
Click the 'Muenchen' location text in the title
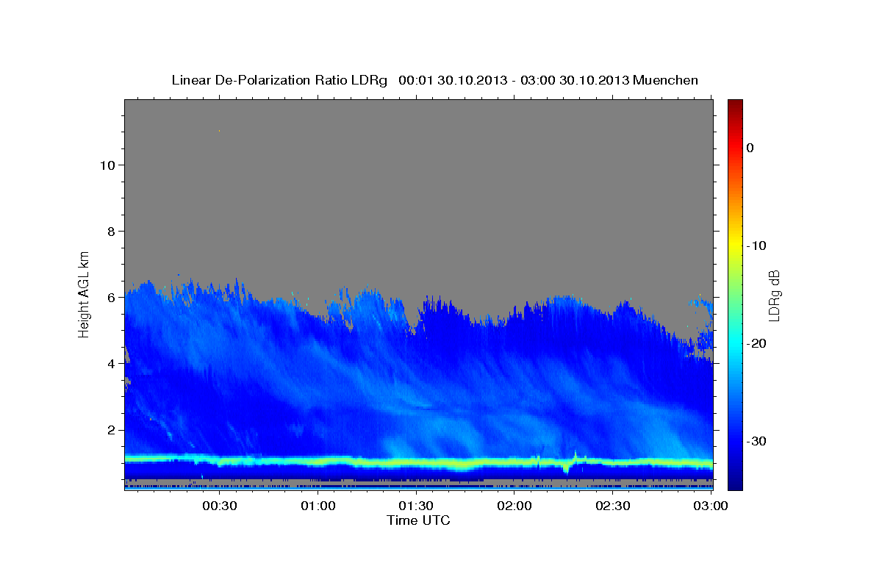point(666,81)
